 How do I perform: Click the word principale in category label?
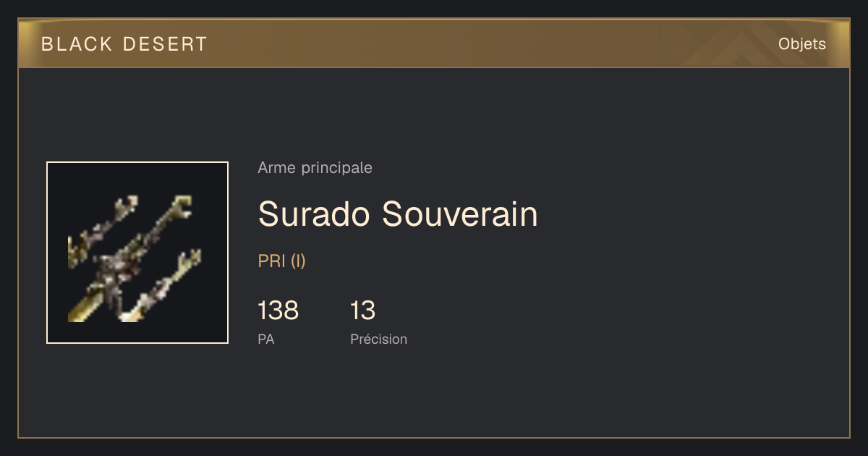click(x=336, y=169)
